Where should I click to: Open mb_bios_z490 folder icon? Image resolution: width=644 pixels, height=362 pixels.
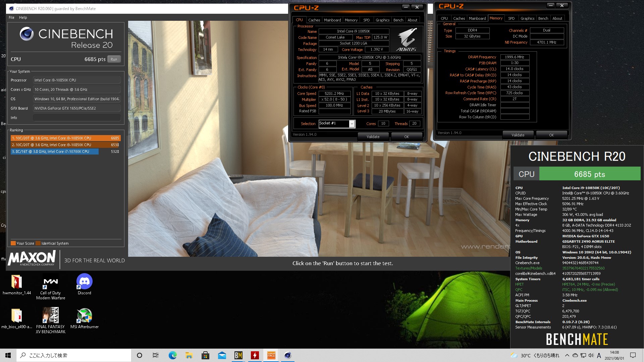[x=16, y=319]
